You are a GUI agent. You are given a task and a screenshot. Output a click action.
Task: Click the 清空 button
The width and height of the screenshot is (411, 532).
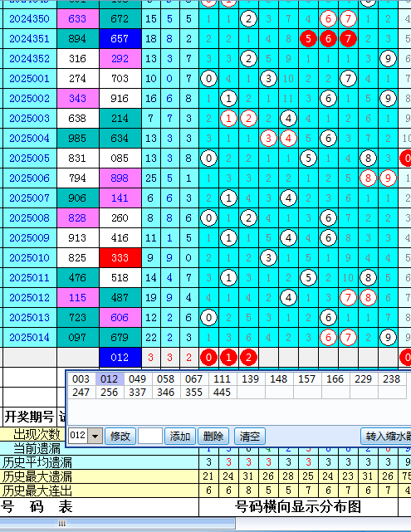coord(249,436)
